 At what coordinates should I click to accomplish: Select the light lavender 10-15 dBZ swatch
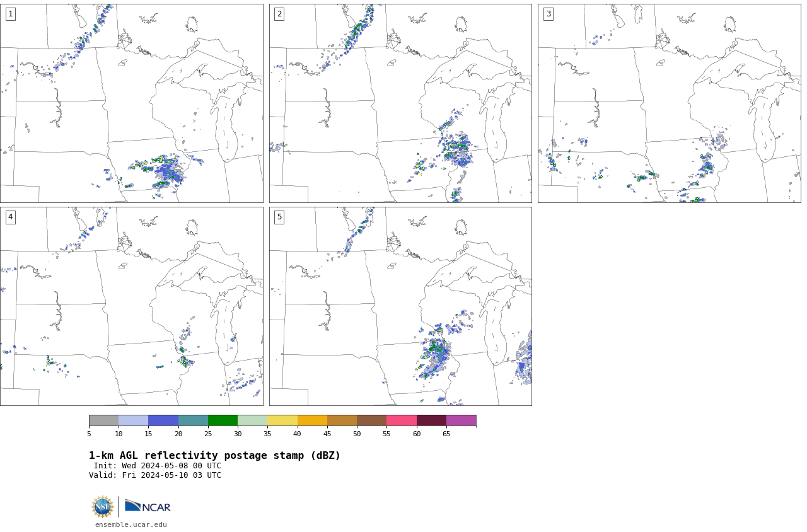[x=134, y=420]
